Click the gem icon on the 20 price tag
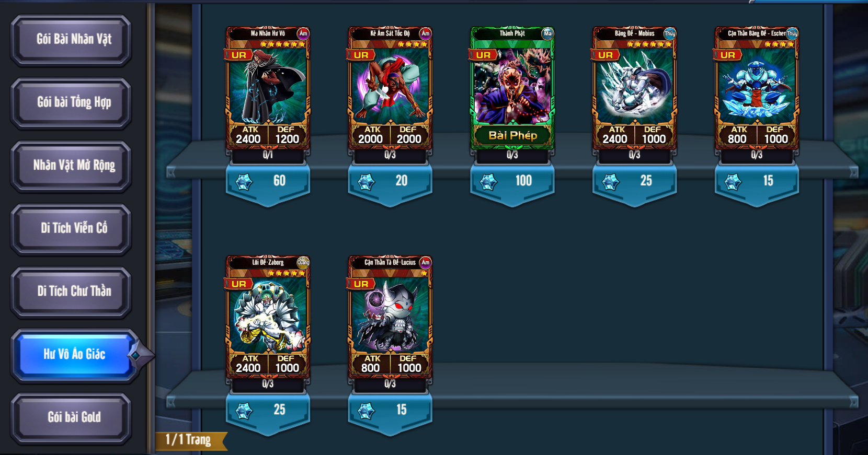 [x=366, y=182]
